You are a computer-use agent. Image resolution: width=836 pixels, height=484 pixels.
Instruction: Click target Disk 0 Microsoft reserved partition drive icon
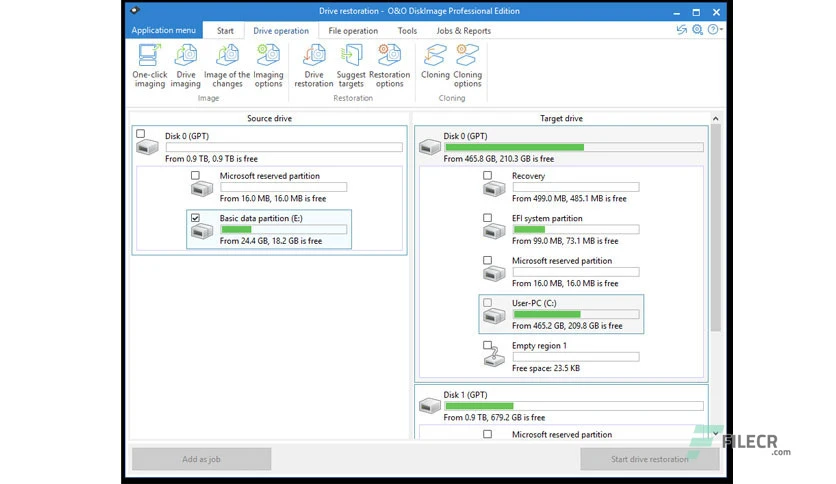pyautogui.click(x=494, y=273)
